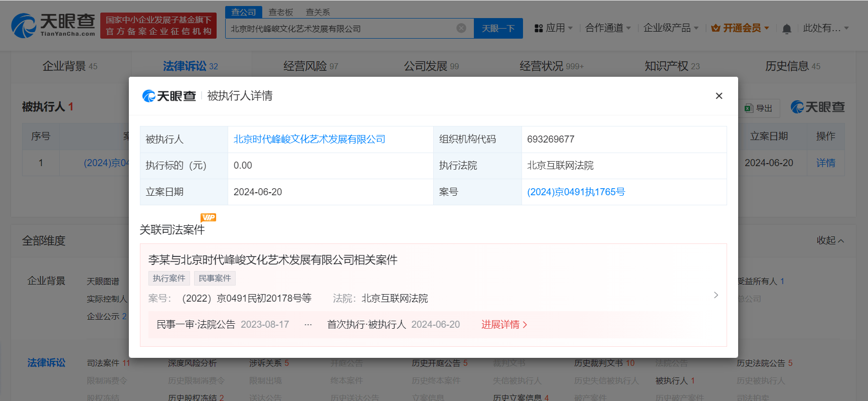Click the 开通会员 crown icon
The width and height of the screenshot is (868, 401).
click(716, 28)
